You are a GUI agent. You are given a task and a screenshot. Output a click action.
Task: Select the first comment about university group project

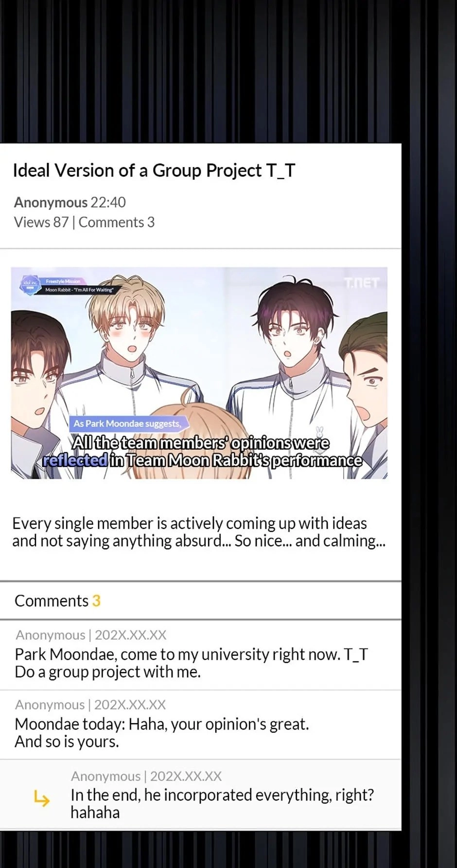[x=200, y=655]
